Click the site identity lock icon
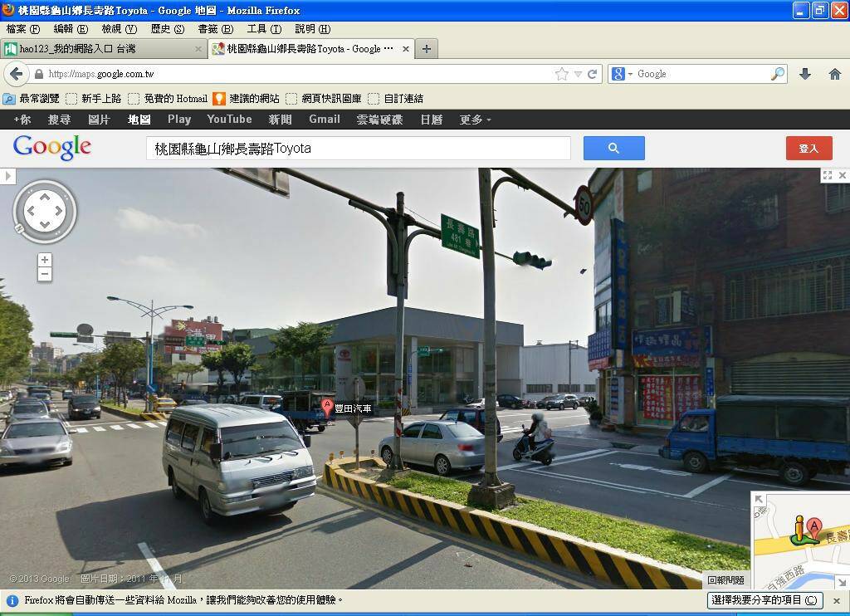This screenshot has width=850, height=616. 38,74
